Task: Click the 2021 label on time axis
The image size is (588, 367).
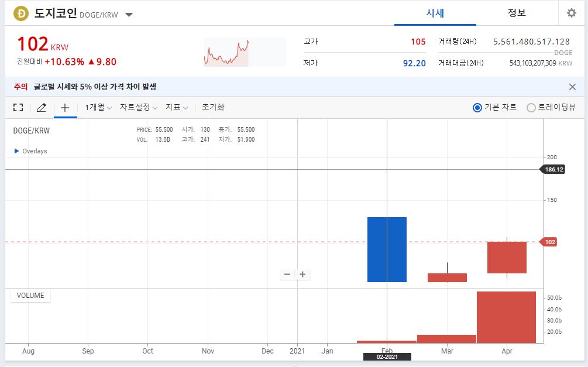Action: coord(297,351)
